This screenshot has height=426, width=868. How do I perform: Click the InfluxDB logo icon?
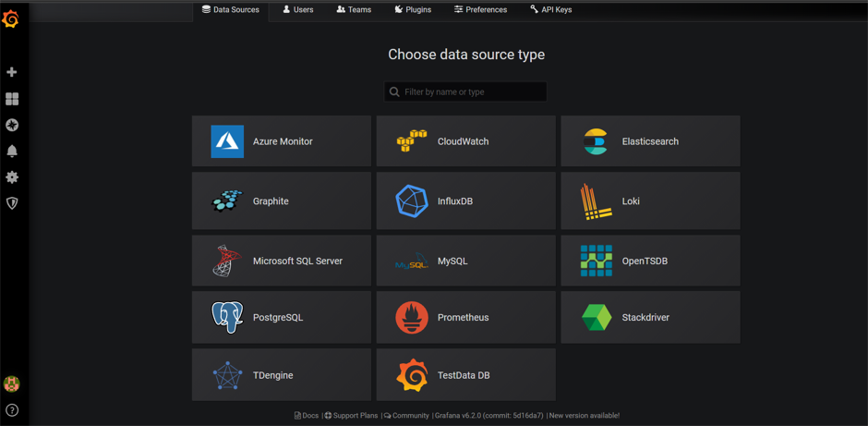412,201
